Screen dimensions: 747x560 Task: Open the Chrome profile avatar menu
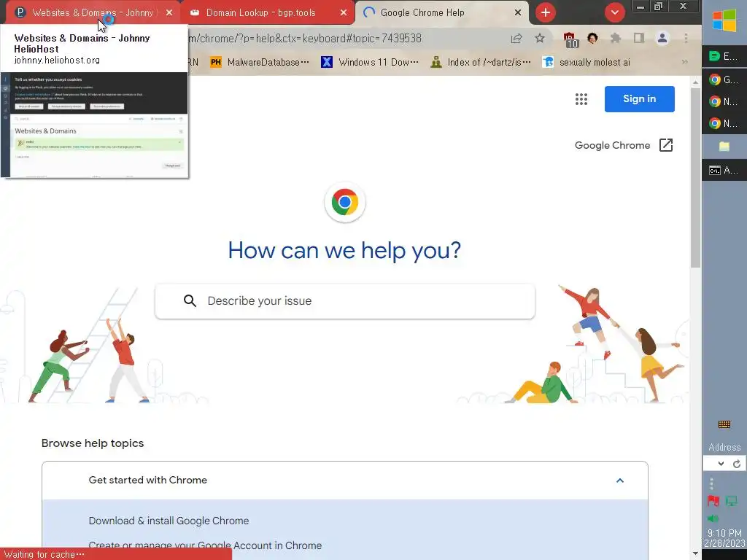tap(662, 38)
